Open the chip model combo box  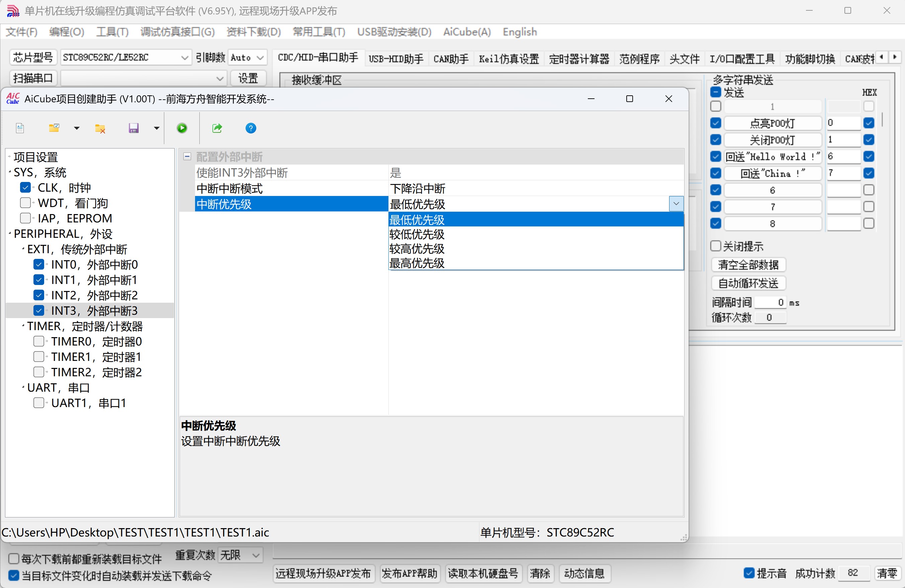coord(125,58)
